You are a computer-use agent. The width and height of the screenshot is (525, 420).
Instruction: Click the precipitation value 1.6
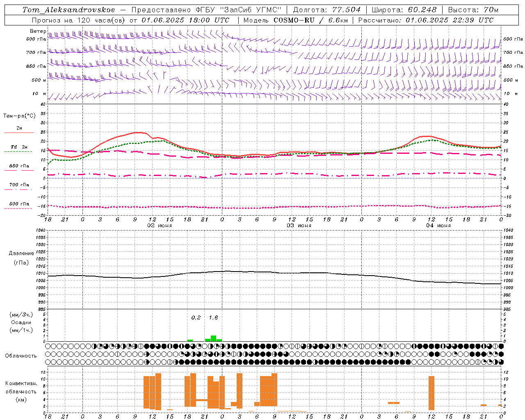213,317
